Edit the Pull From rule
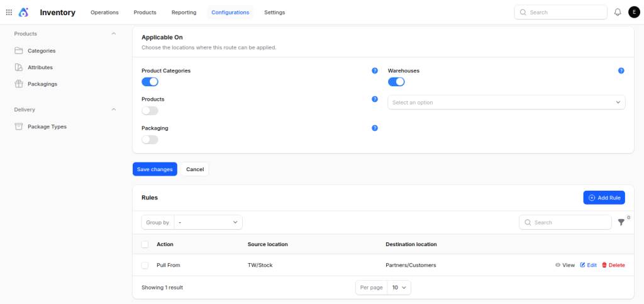Screen dimensions: 644x304 tap(588, 266)
